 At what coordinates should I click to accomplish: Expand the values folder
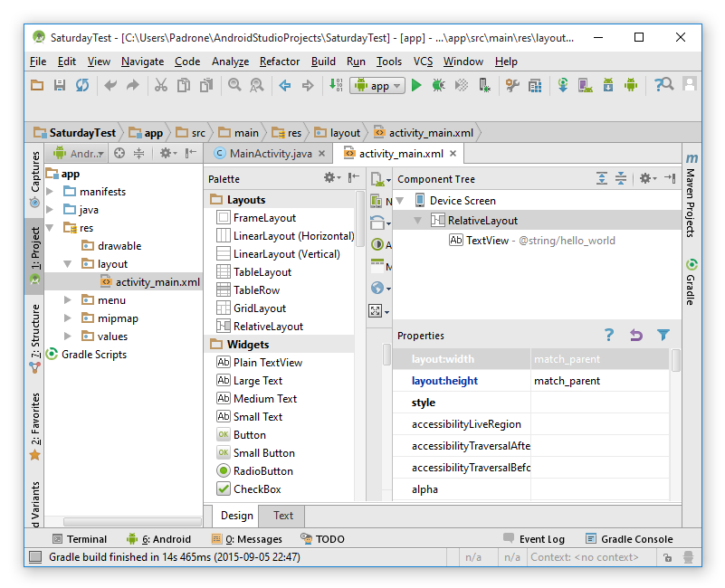coord(68,337)
